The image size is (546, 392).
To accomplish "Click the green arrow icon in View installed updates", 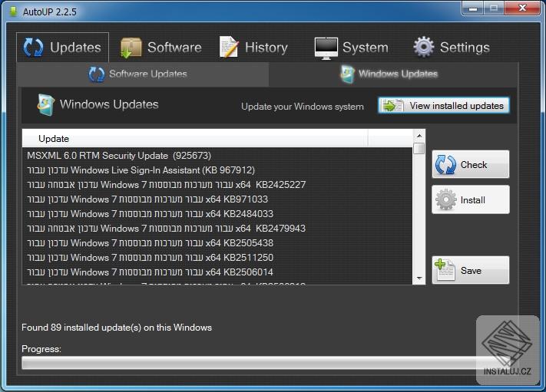I will point(392,105).
